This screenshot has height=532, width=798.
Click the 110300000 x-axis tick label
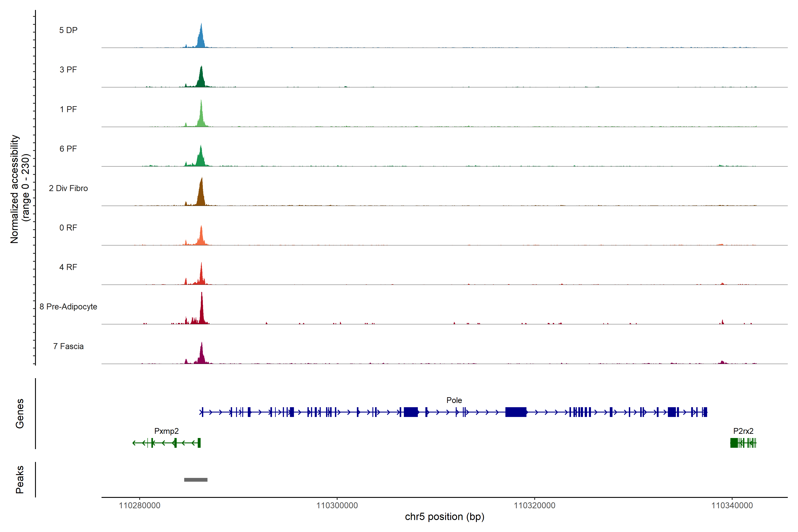[337, 506]
